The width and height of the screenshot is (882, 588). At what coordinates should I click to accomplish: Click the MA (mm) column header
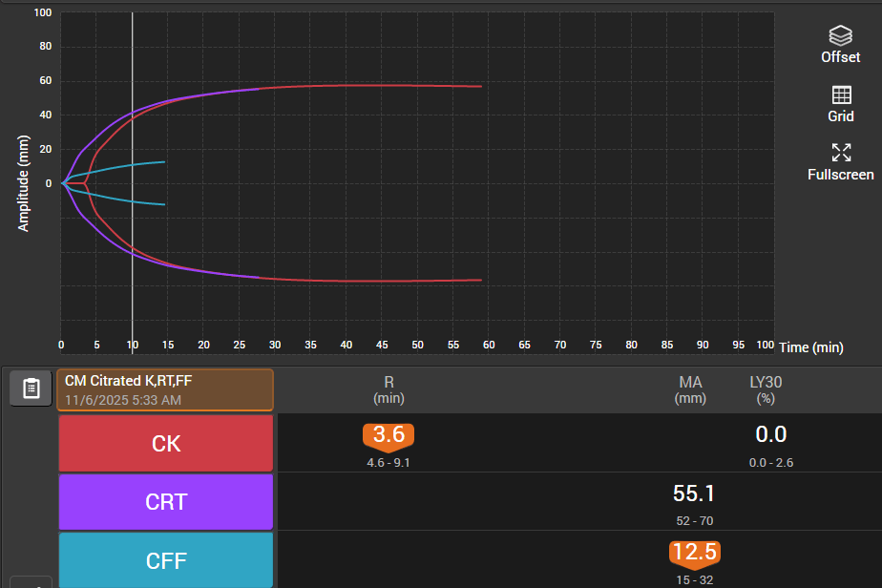tap(690, 389)
